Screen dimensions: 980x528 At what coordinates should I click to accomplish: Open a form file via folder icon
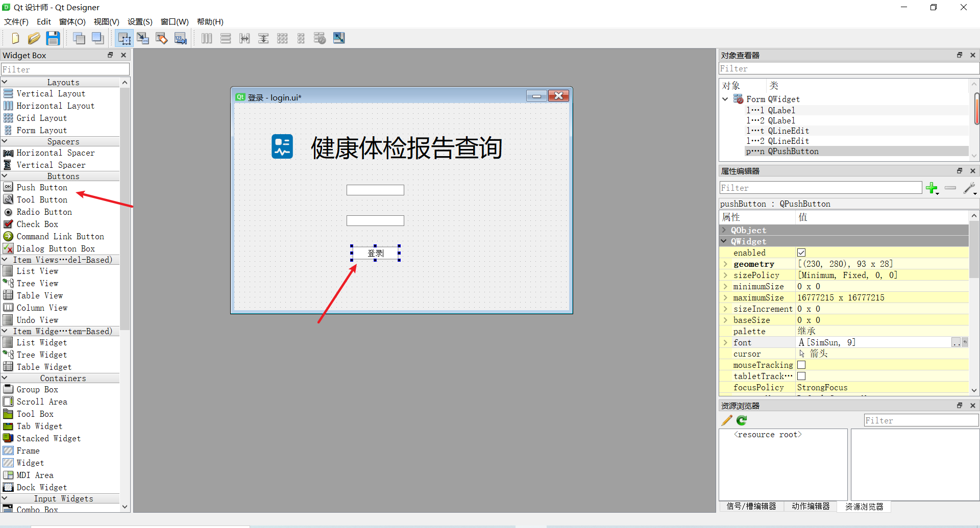[34, 38]
